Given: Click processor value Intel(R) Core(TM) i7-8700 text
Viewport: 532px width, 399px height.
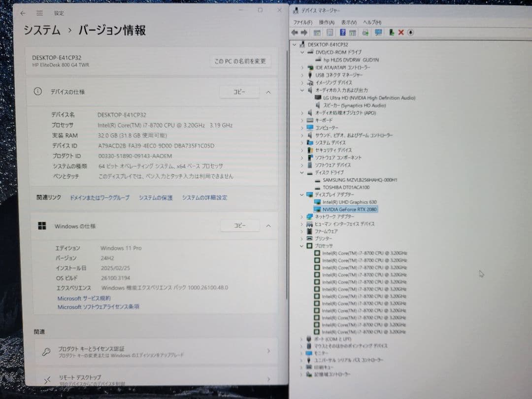Looking at the screenshot, I should (165, 125).
